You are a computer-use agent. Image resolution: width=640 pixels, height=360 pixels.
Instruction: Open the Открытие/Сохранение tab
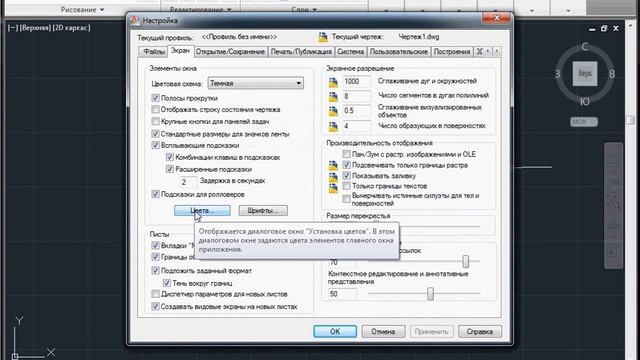coord(230,52)
